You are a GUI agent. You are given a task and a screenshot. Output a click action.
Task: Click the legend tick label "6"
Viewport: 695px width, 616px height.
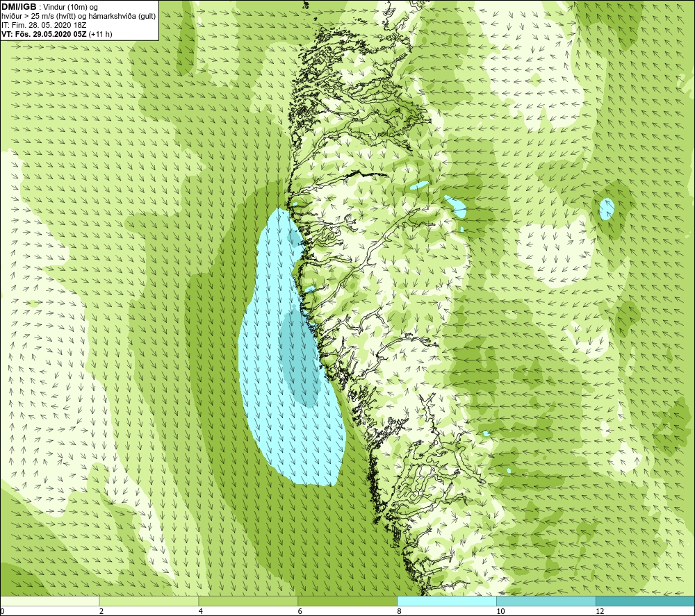pyautogui.click(x=300, y=611)
